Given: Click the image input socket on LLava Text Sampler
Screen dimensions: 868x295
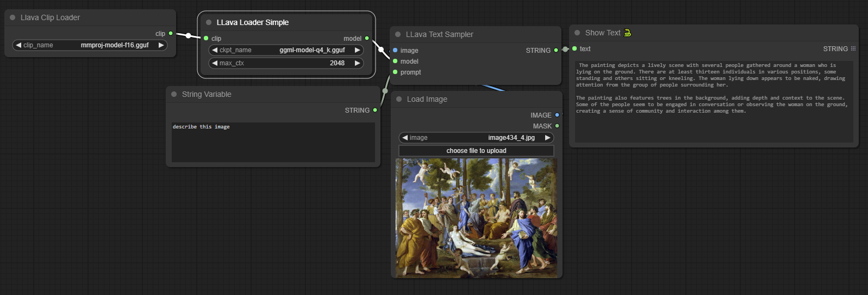Looking at the screenshot, I should (x=395, y=50).
